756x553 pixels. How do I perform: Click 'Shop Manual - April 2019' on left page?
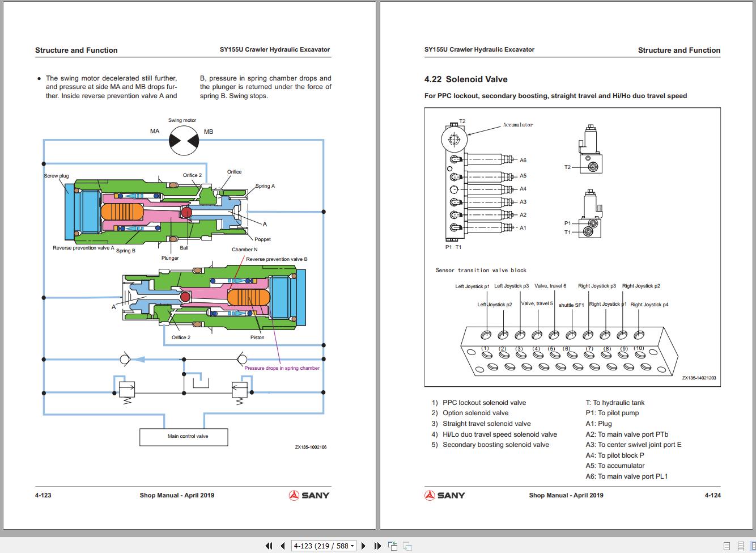[177, 495]
